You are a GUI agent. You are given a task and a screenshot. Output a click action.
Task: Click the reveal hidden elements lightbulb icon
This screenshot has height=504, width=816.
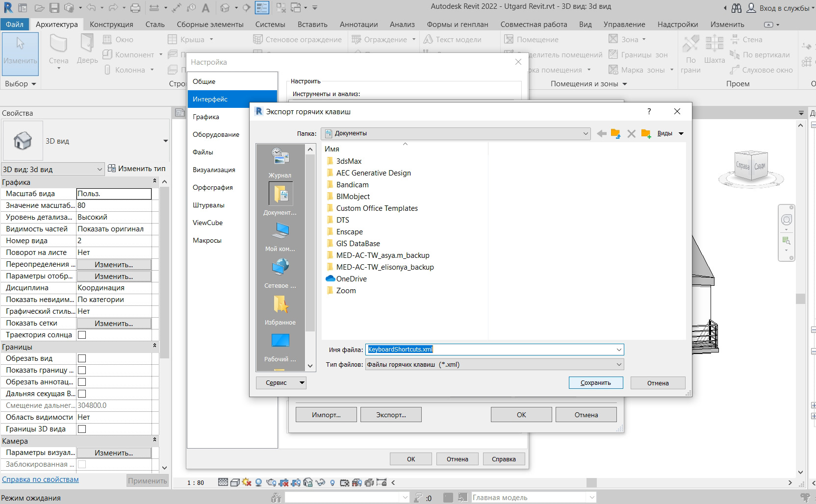[332, 482]
